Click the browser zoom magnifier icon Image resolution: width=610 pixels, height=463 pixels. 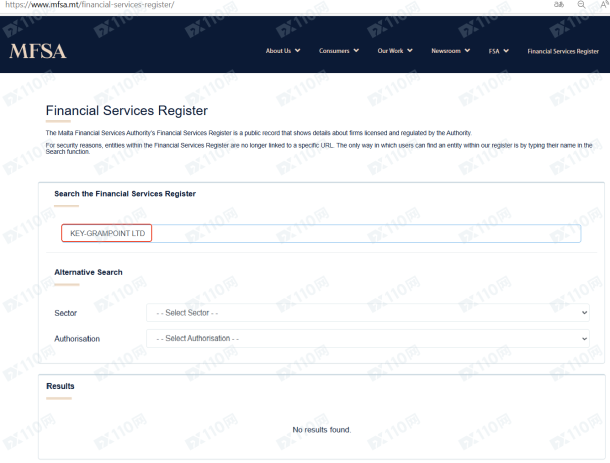coord(581,5)
